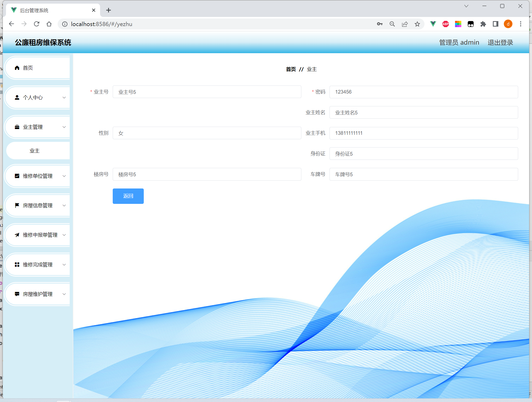Viewport: 532px width, 402px height.
Task: Click 首页 in the breadcrumb
Action: 291,69
